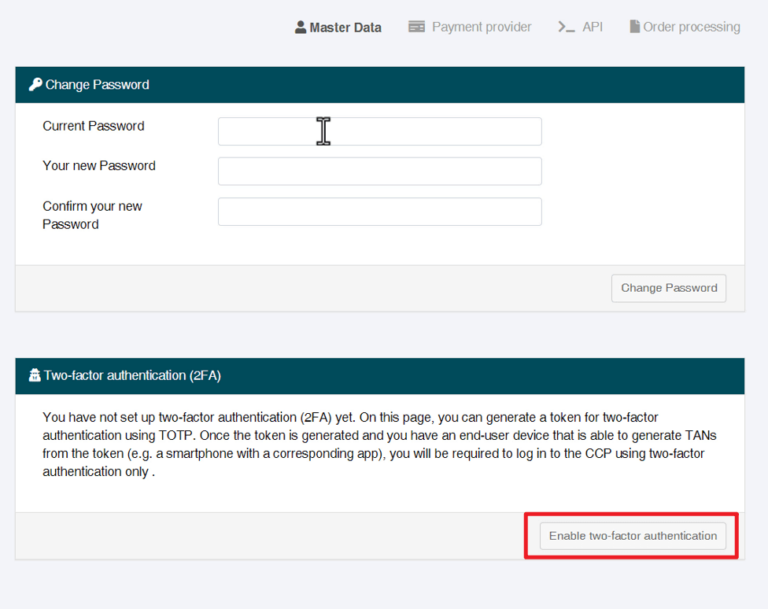Open the Order processing tab
The width and height of the screenshot is (768, 609).
(691, 27)
